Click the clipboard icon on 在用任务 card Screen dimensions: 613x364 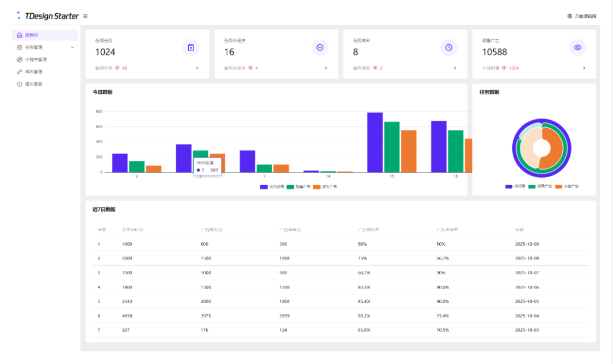[x=191, y=47]
